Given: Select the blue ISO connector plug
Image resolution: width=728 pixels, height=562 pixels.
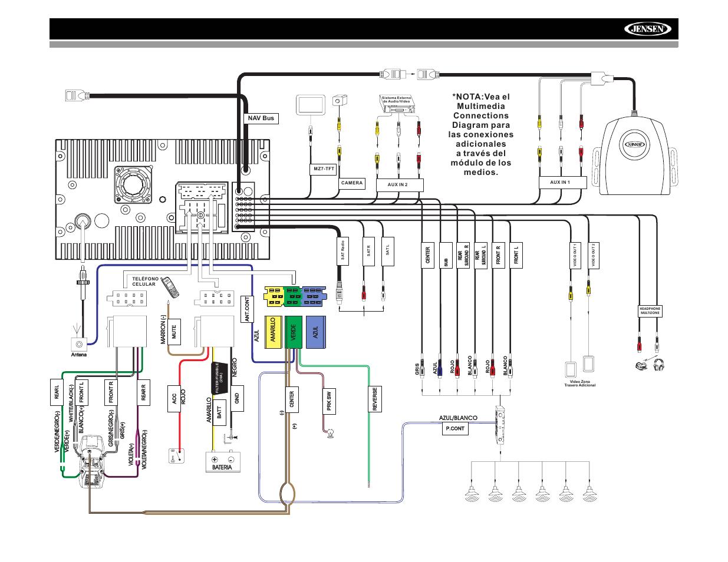Looking at the screenshot, I should (313, 296).
